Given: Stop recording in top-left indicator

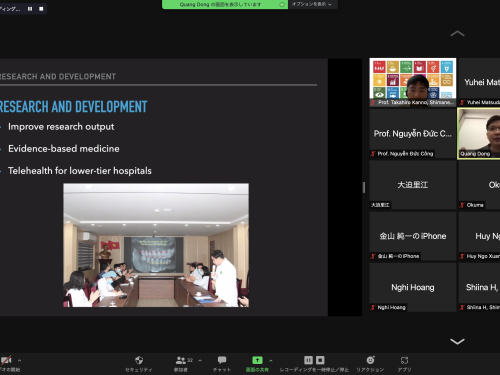Looking at the screenshot, I should (41, 9).
